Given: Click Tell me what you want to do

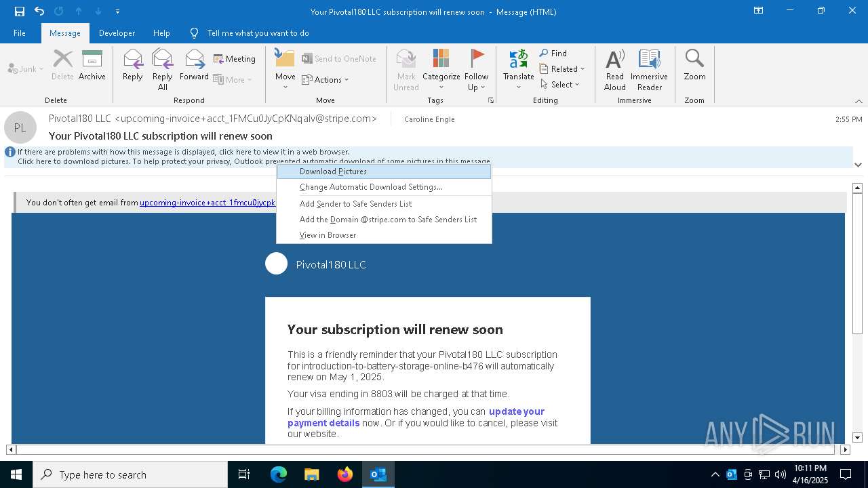Looking at the screenshot, I should 258,33.
